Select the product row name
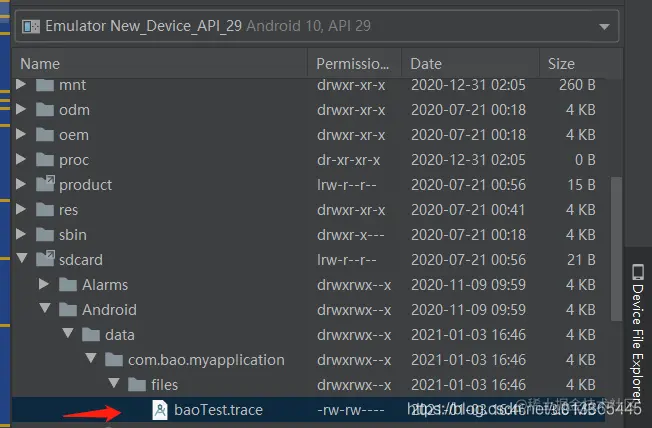The image size is (652, 428). pyautogui.click(x=85, y=185)
